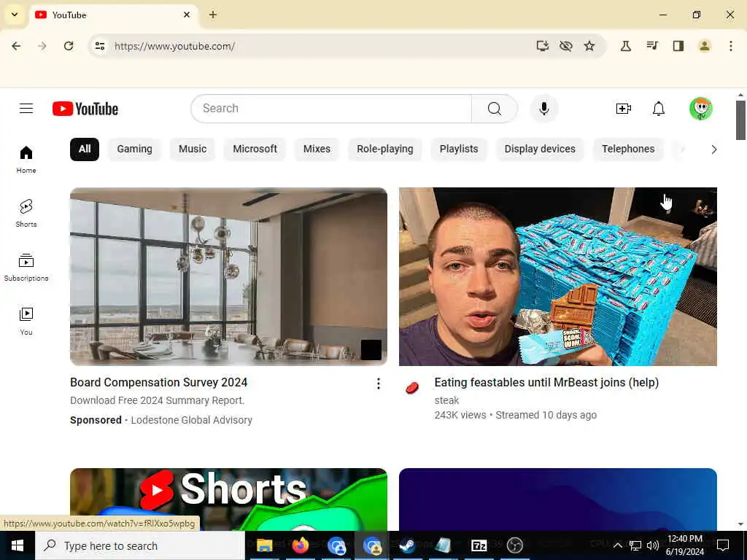Select the Microsoft filter chip
Screen dimensions: 747x560
[255, 149]
